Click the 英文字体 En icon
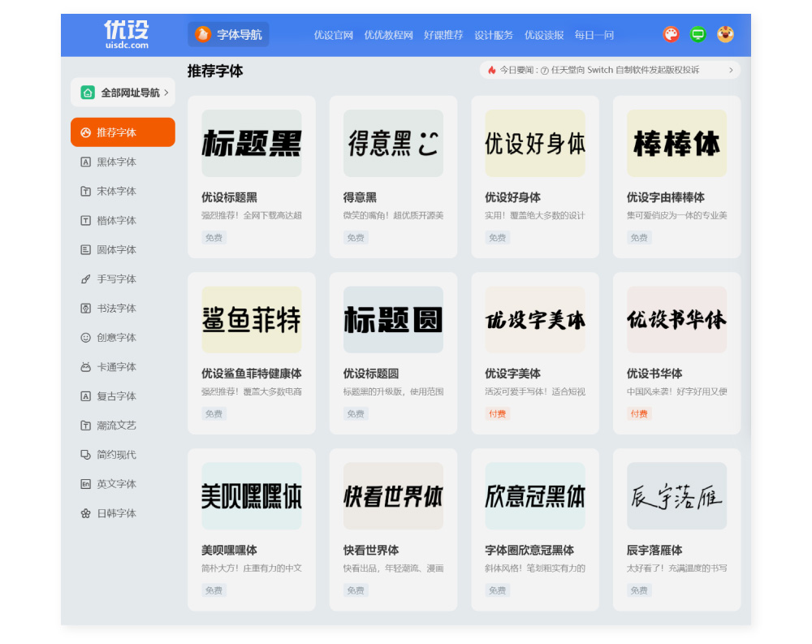The height and width of the screenshot is (644, 812). pyautogui.click(x=85, y=484)
